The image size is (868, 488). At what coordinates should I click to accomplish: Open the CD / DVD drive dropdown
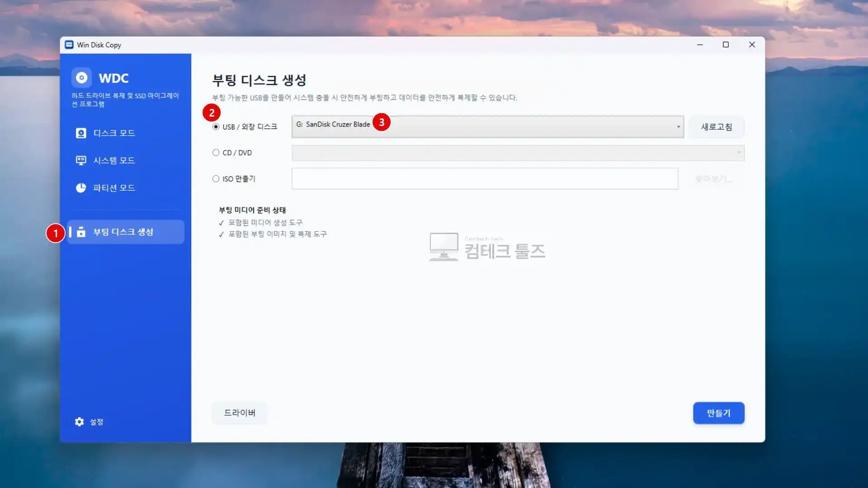(x=518, y=153)
